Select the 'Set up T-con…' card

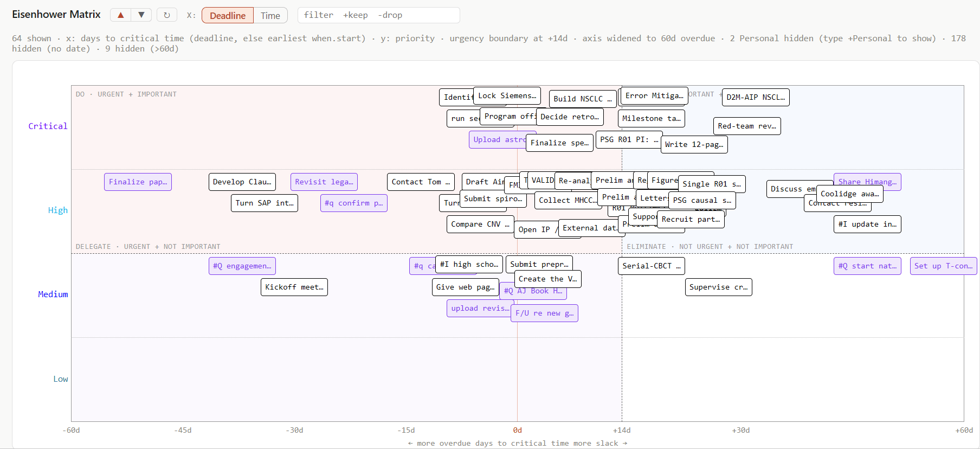point(943,266)
